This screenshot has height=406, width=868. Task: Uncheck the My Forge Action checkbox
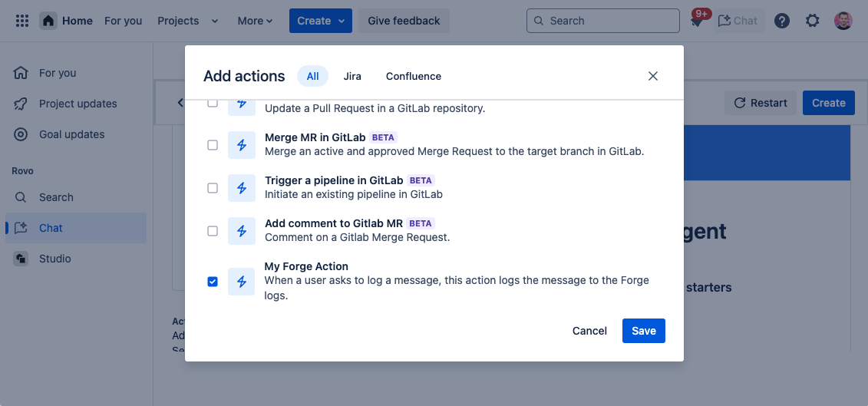point(213,282)
